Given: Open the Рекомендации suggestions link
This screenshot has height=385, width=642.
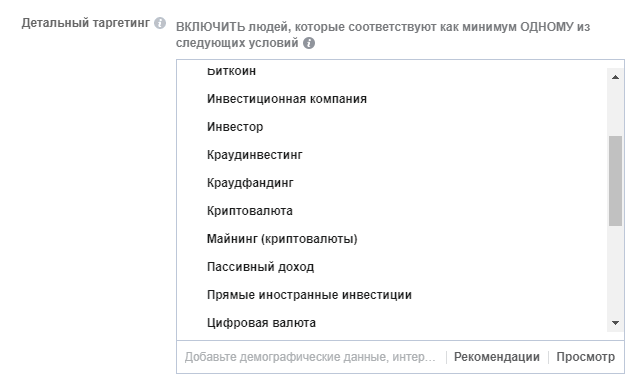Looking at the screenshot, I should [497, 357].
